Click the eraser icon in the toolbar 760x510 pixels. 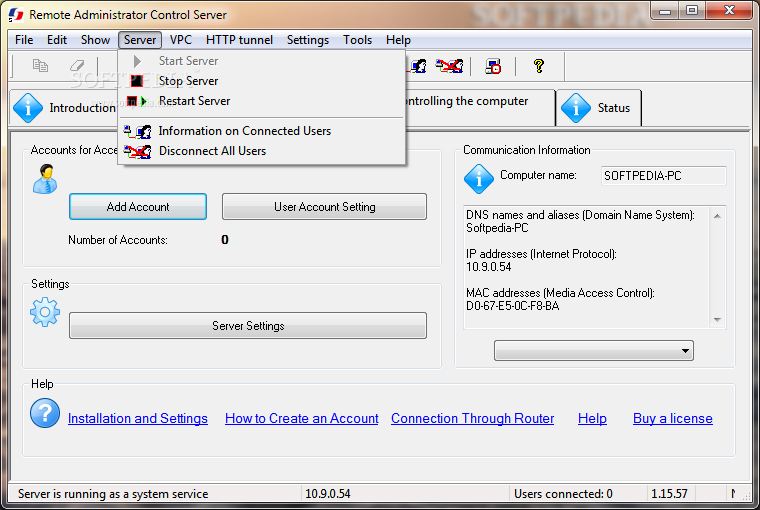[76, 65]
